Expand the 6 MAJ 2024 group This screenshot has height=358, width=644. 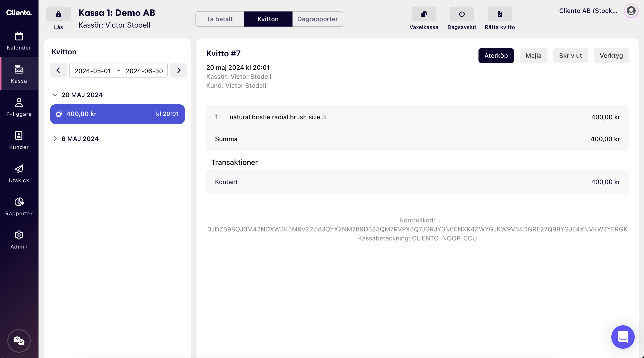tap(55, 139)
